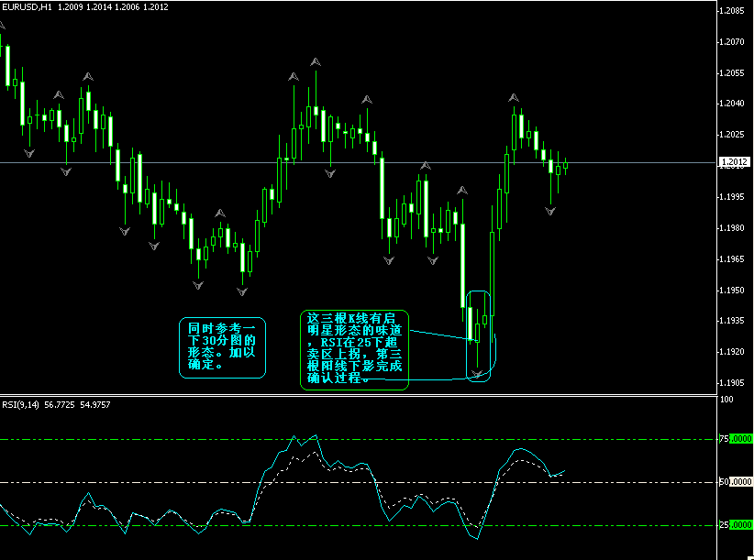Click the 100 label on RSI scale
Image resolution: width=754 pixels, height=560 pixels.
(x=726, y=399)
